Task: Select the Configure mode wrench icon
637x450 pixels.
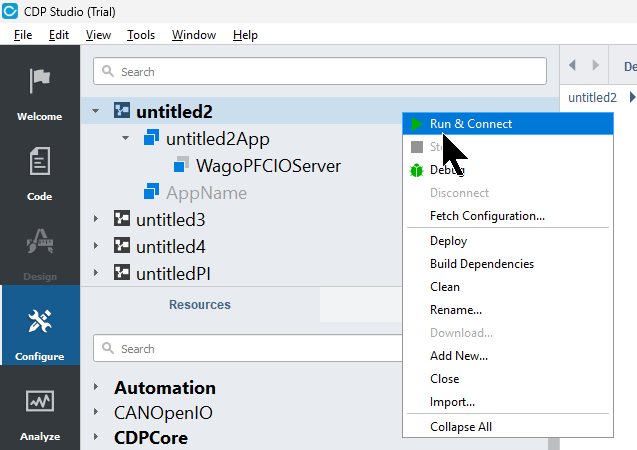Action: tap(39, 321)
